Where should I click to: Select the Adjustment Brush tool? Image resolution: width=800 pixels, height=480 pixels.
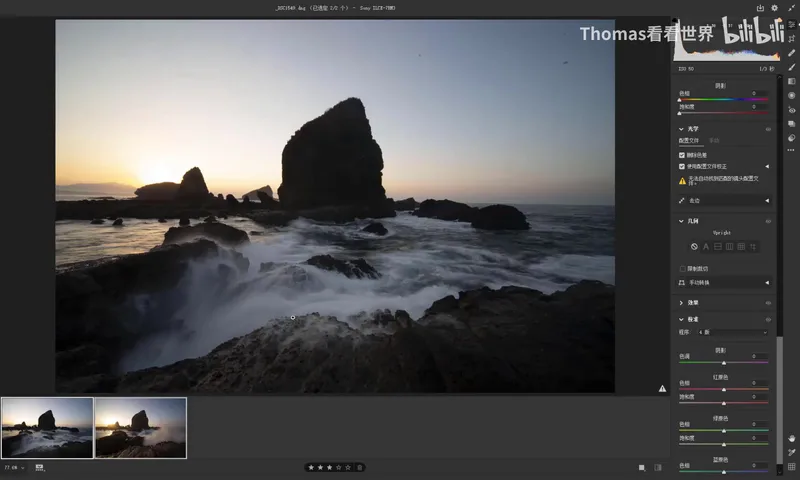coord(791,67)
